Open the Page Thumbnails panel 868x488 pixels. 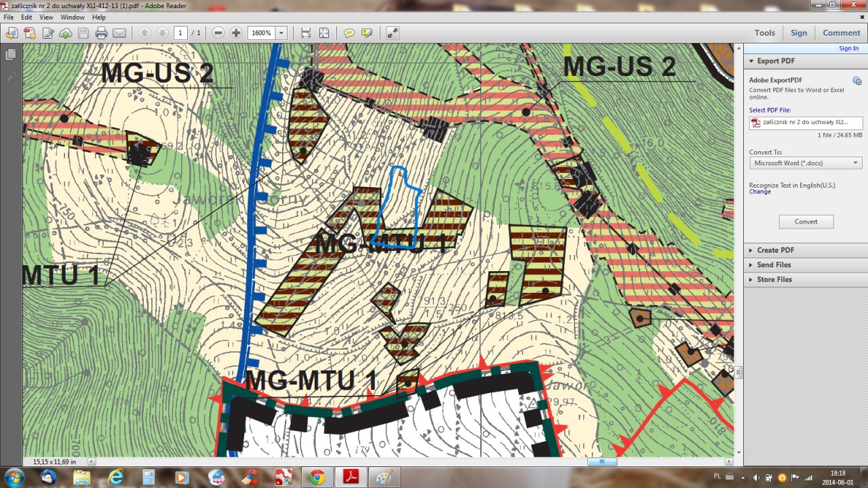click(x=10, y=54)
